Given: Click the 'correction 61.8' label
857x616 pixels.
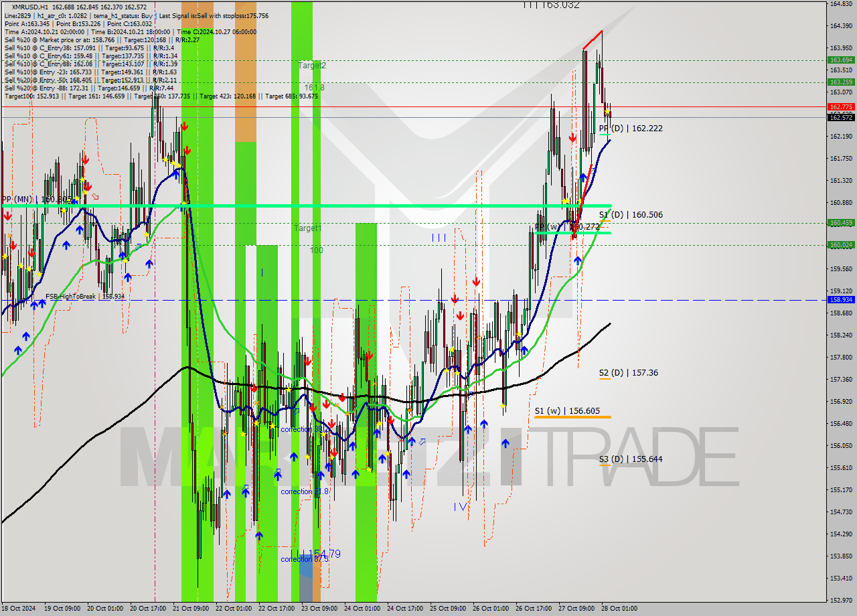Looking at the screenshot, I should 305,491.
